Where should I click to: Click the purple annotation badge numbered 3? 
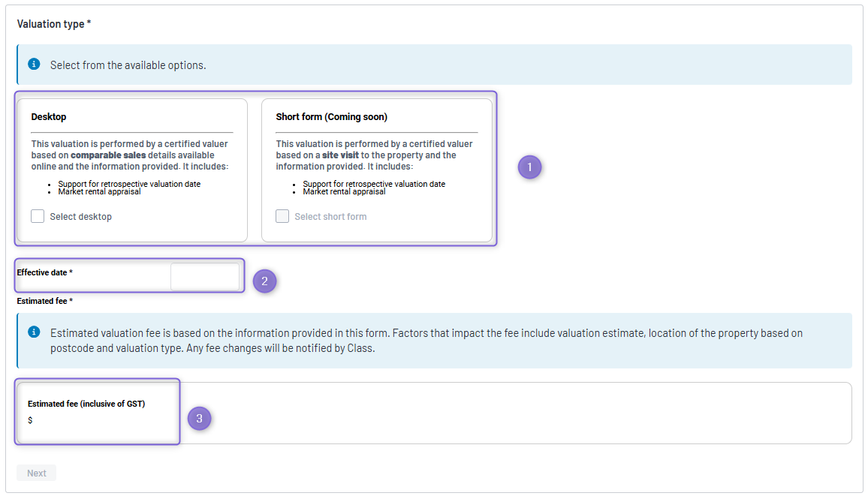[199, 419]
